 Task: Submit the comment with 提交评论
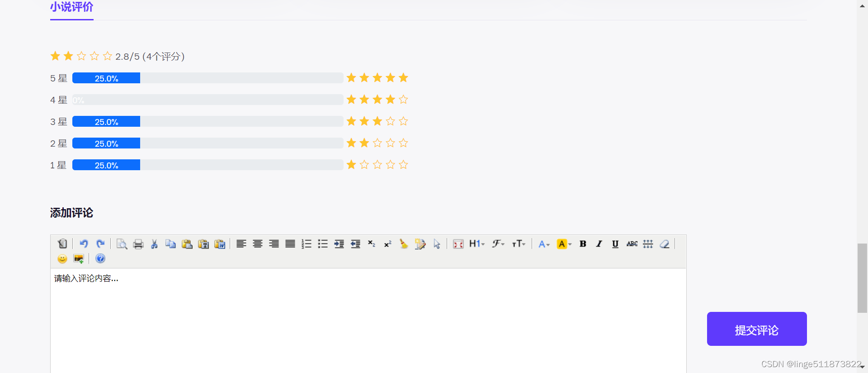click(757, 329)
